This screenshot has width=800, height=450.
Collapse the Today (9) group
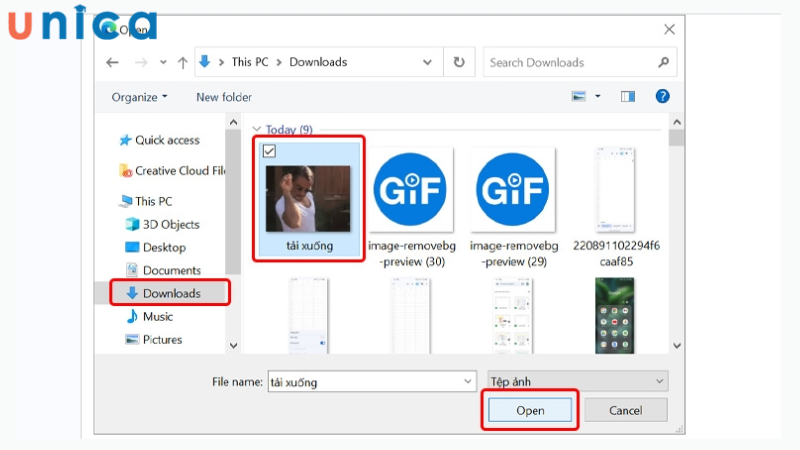tap(257, 129)
